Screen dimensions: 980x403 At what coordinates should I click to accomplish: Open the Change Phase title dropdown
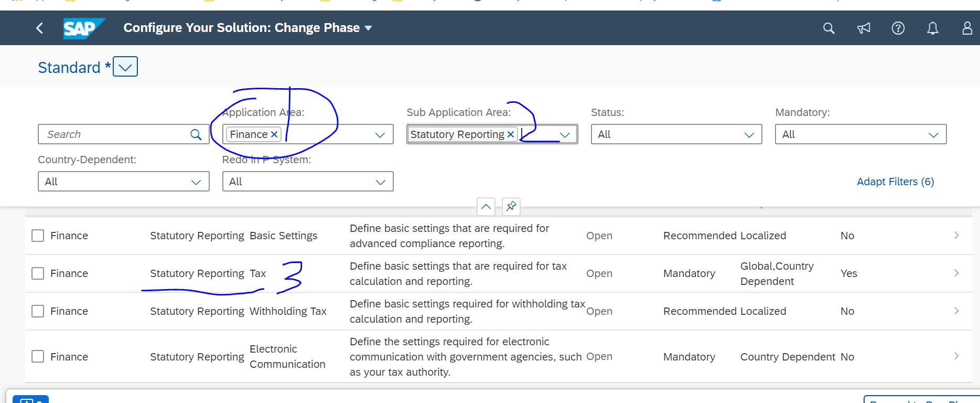(368, 28)
